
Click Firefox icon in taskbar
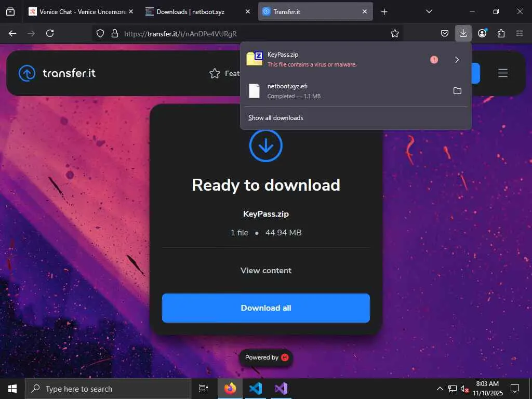pyautogui.click(x=230, y=389)
